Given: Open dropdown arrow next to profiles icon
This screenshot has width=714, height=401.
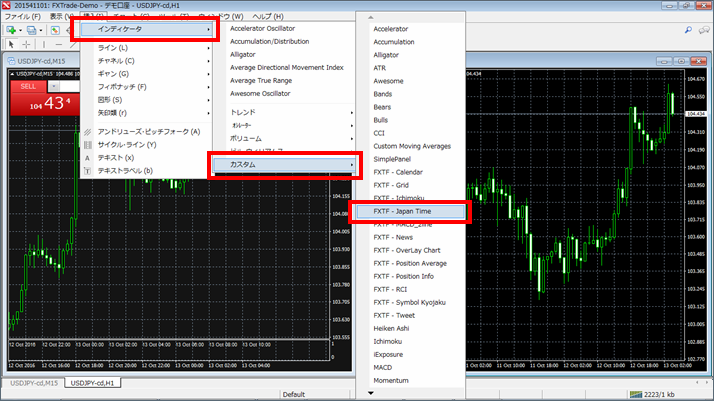Looking at the screenshot, I should 41,30.
